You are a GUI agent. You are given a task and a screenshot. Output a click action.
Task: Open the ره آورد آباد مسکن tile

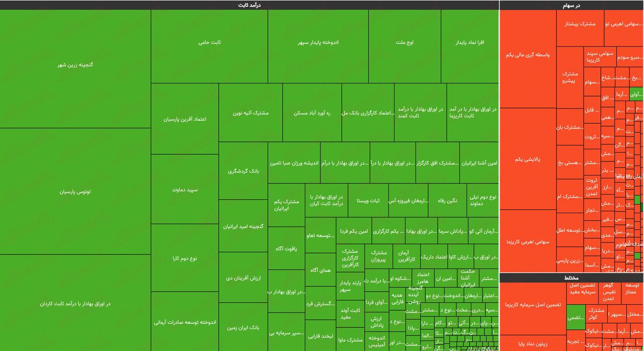point(312,113)
